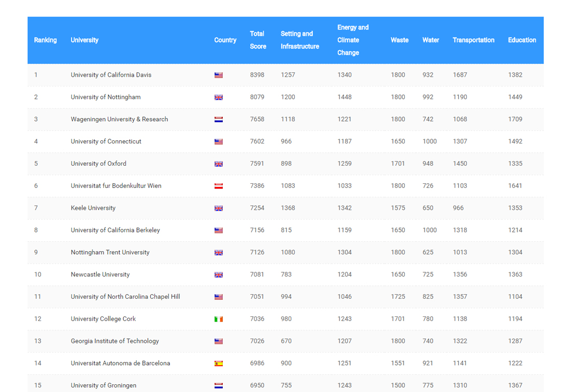Click Chapel Hill education score 1104
Screen dimensions: 570x392
[x=515, y=296]
